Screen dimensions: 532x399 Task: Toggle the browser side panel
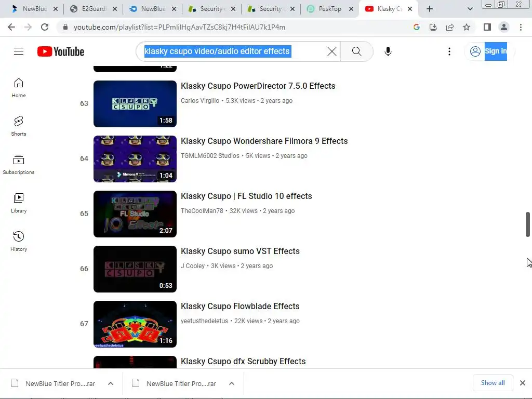[487, 27]
